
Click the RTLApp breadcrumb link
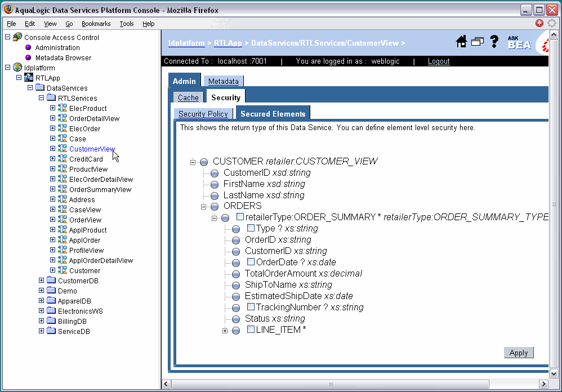(x=228, y=43)
